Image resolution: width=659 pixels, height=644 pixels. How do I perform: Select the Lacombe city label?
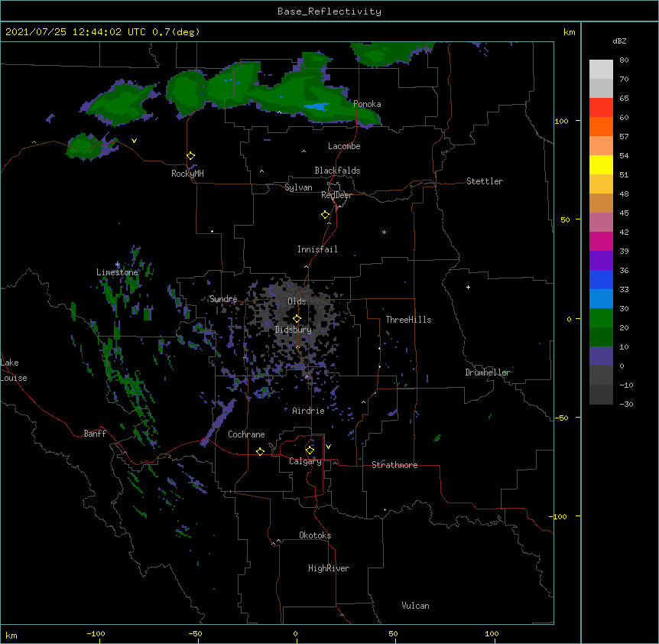(344, 146)
